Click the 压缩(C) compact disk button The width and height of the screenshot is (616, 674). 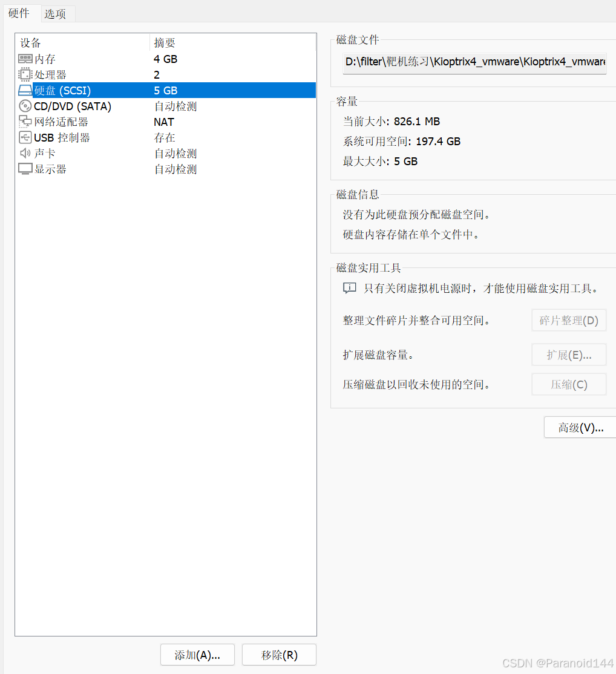coord(569,384)
